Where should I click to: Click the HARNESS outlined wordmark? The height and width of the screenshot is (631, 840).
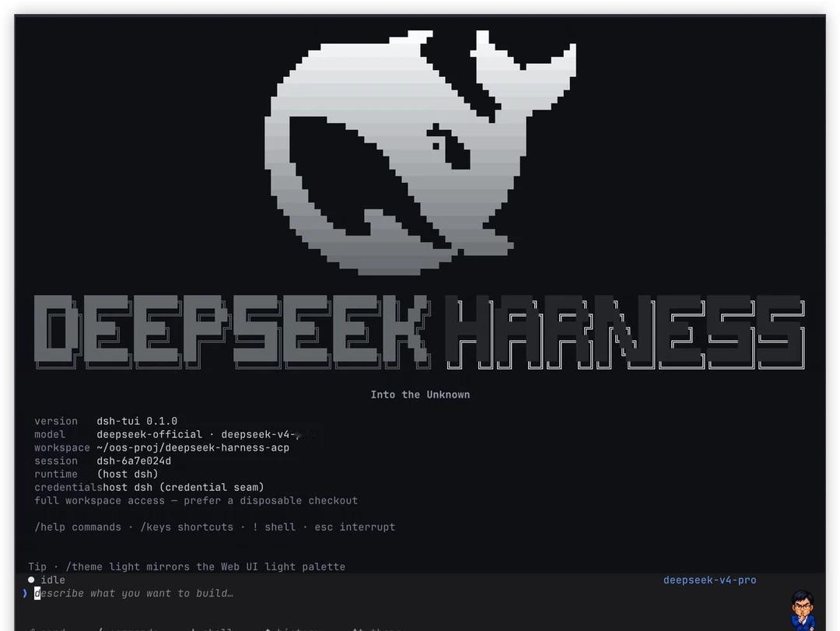(625, 332)
